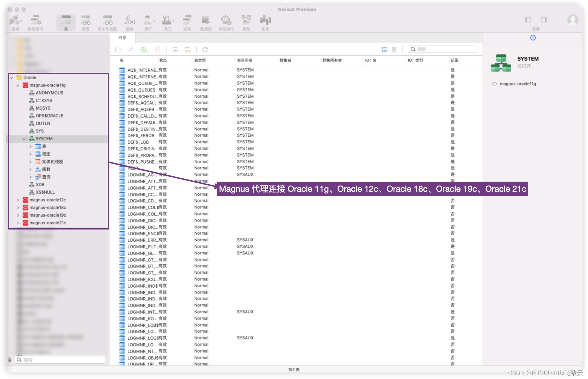Viewport: 588px width, 379px height.
Task: Toggle the right information pane
Action: point(544,20)
